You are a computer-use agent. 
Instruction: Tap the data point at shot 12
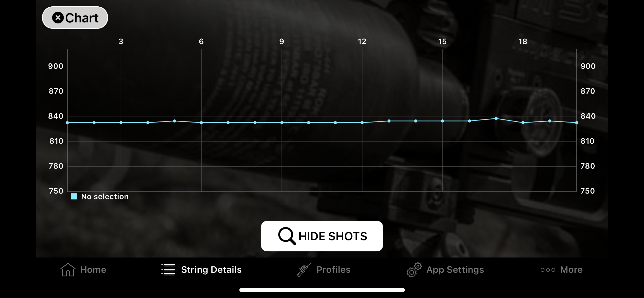point(362,123)
